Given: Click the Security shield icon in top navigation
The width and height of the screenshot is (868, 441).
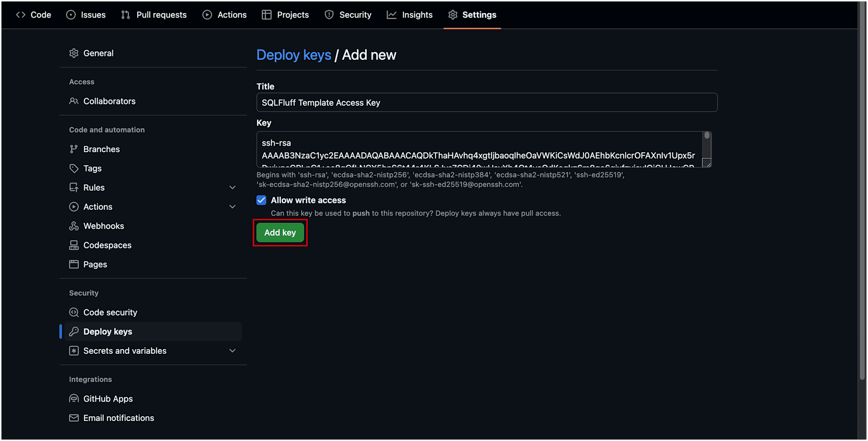Looking at the screenshot, I should click(x=329, y=15).
